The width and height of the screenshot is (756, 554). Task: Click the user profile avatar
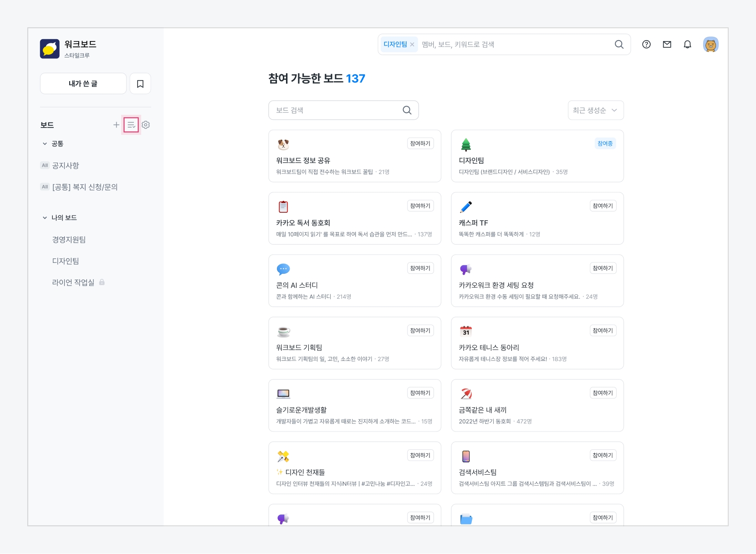[710, 45]
